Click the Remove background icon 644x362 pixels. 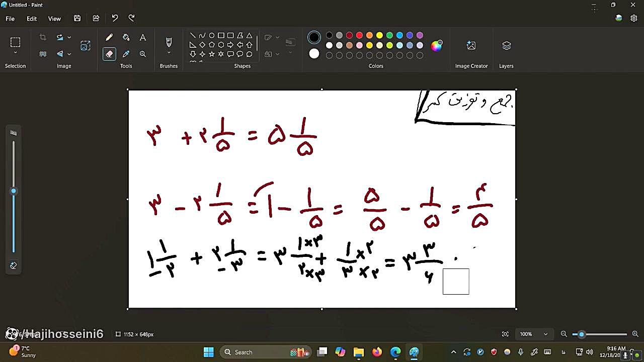tap(43, 54)
